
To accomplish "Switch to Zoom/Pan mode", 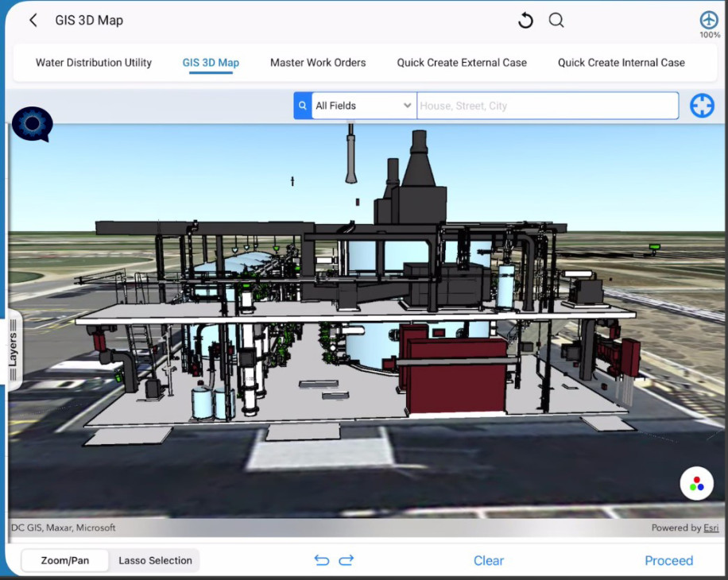I will point(64,560).
